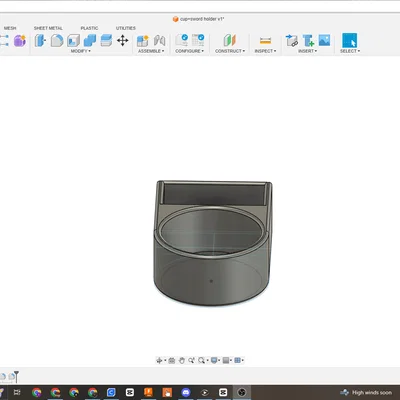
Task: Open the Utilities tab
Action: pyautogui.click(x=126, y=28)
